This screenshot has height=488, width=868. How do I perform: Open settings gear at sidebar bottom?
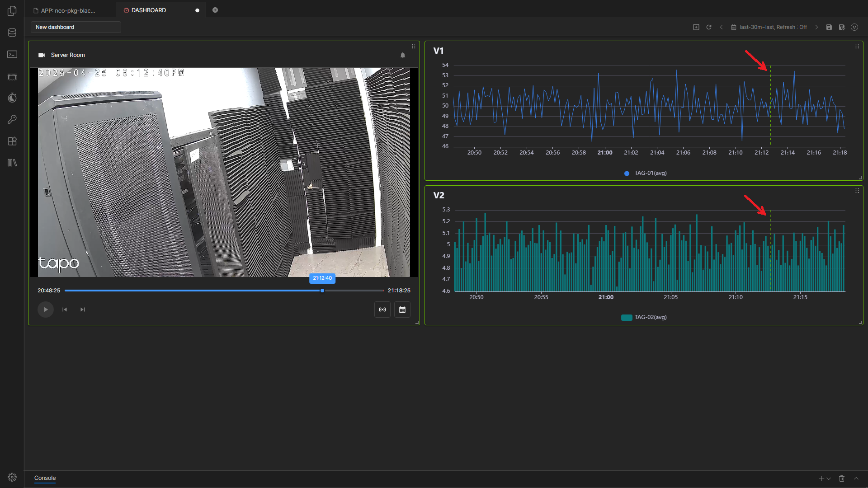pyautogui.click(x=12, y=477)
